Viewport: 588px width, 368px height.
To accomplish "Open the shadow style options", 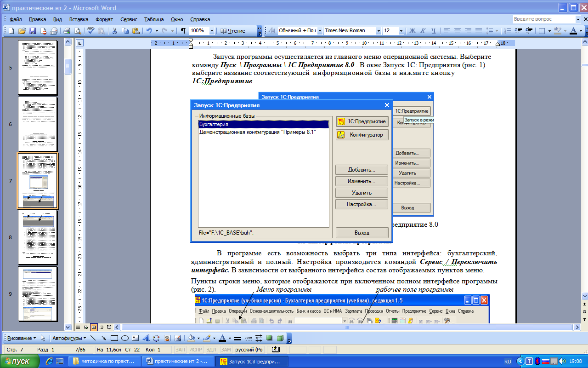I will [x=270, y=338].
